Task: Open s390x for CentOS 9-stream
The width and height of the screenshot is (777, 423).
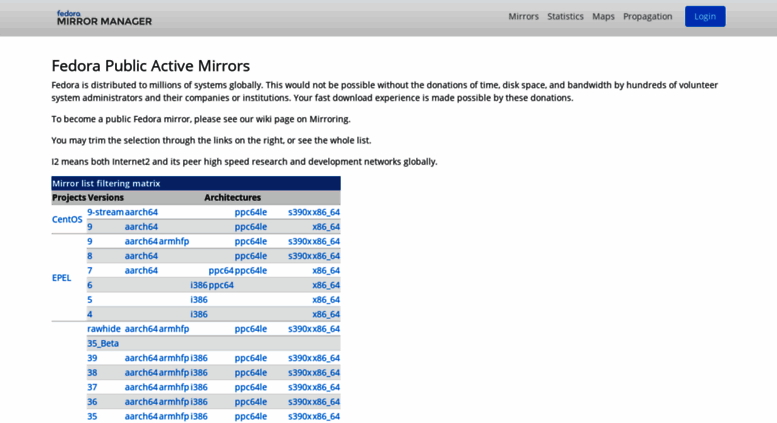Action: point(300,212)
